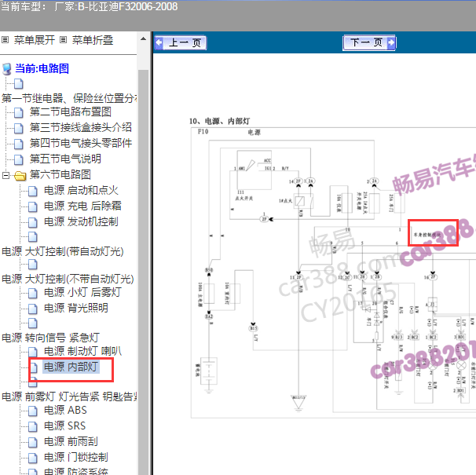Click the 菜单展开 list icon
Screen dimensions: 476x475
5,40
